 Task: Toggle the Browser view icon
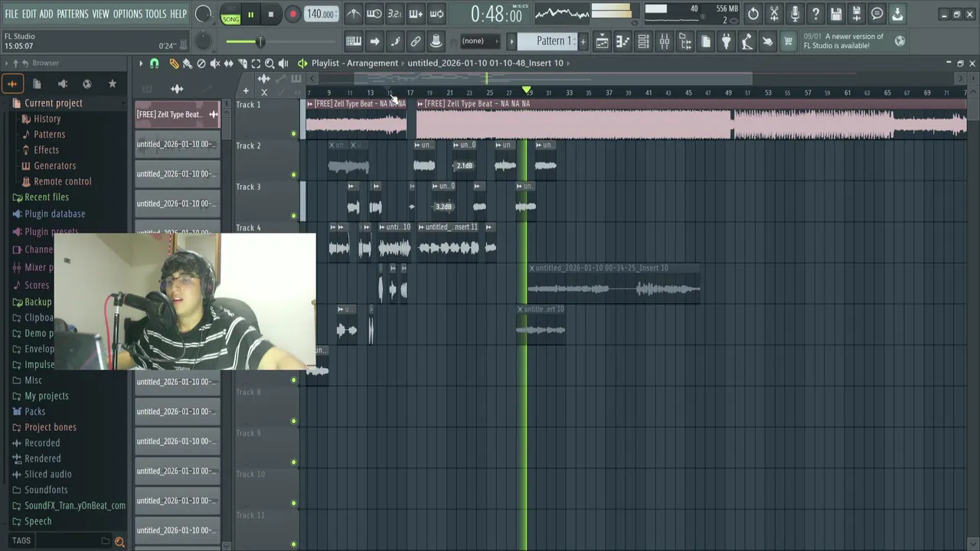point(685,41)
